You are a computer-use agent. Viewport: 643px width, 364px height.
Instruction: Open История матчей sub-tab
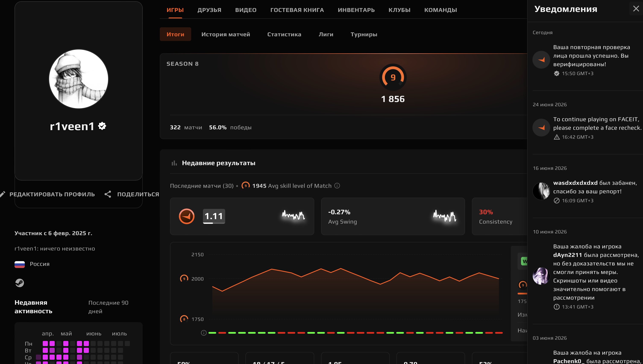226,34
